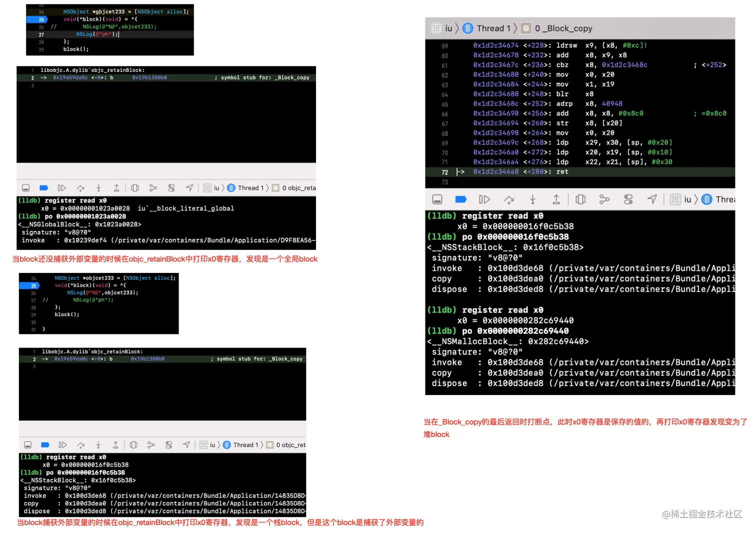Click "x0 = 0x0000000282c69440" register value
This screenshot has height=533, width=756.
[515, 320]
